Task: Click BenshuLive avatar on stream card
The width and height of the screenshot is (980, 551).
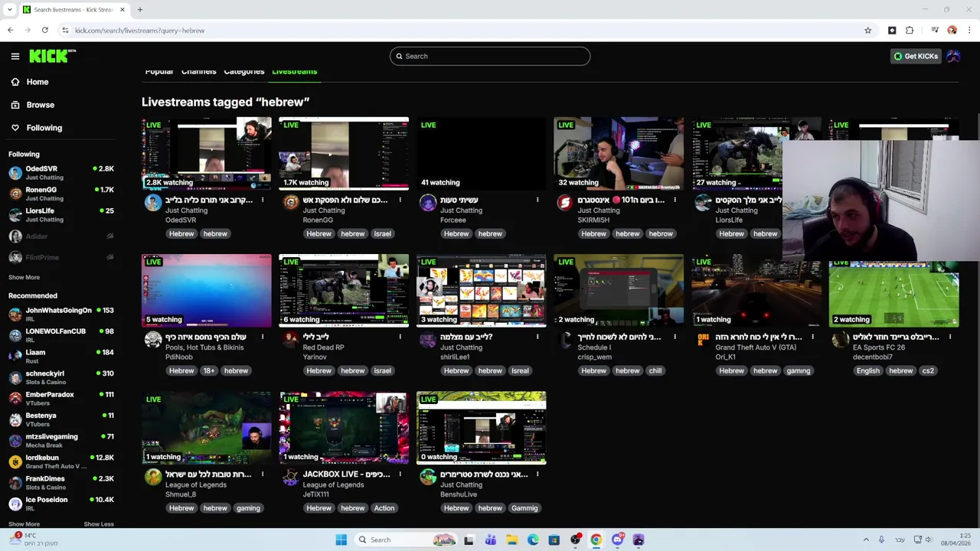Action: click(428, 477)
